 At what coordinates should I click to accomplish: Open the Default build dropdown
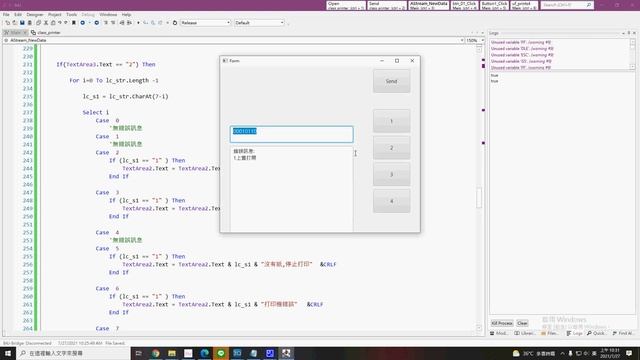pos(260,23)
